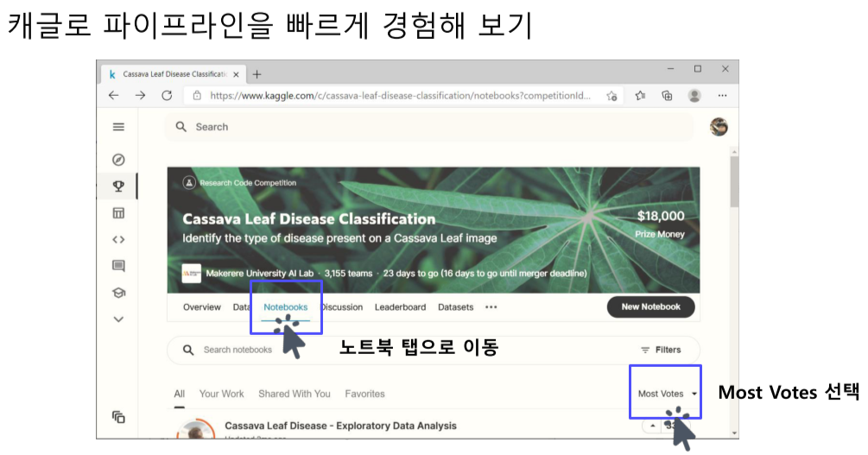Minimize the browser window
This screenshot has width=868, height=455.
pyautogui.click(x=670, y=68)
